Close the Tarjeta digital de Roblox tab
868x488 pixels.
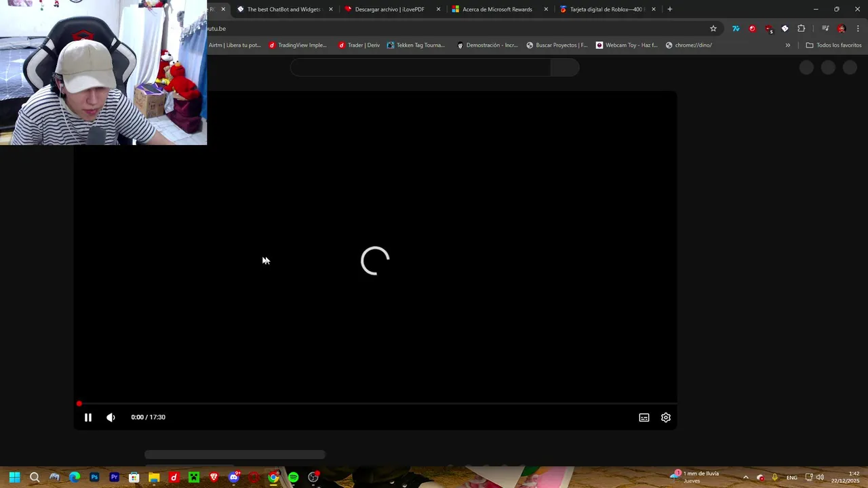pyautogui.click(x=654, y=9)
